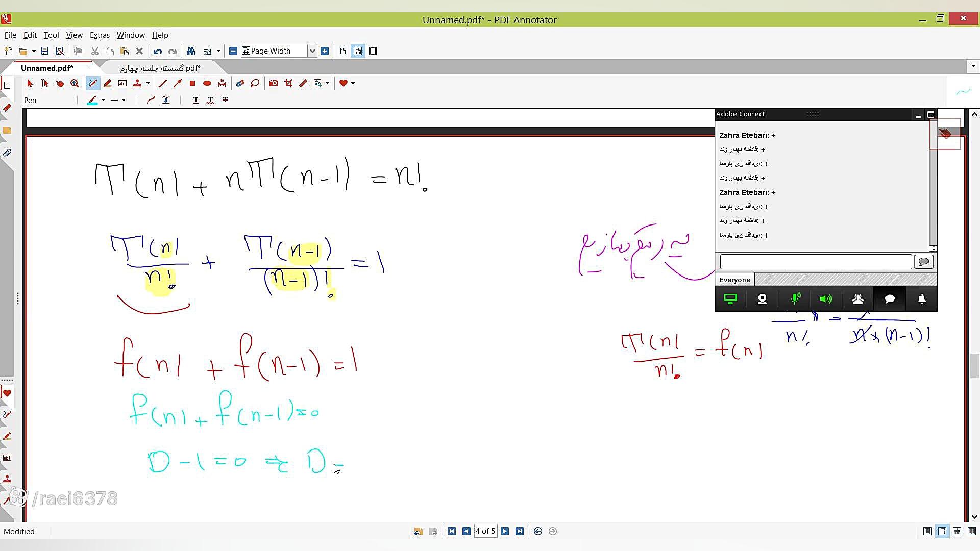Select the Eraser tool in annotation toolbar

[x=240, y=83]
